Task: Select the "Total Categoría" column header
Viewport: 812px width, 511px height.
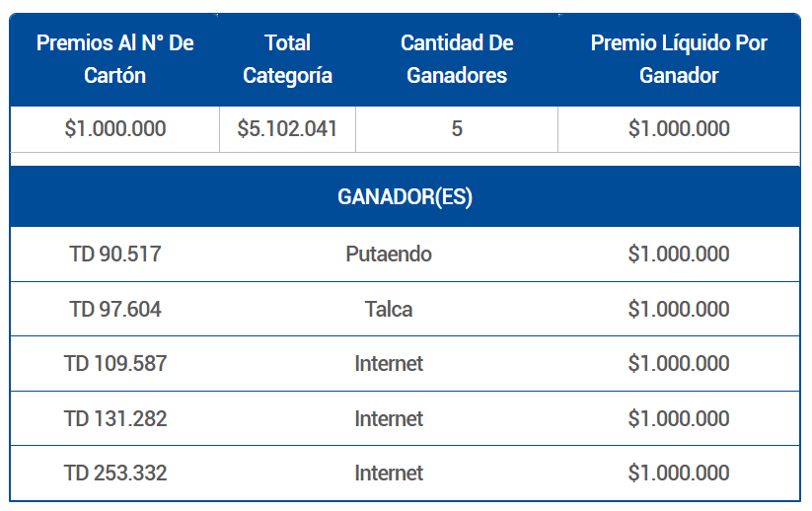Action: pyautogui.click(x=287, y=59)
